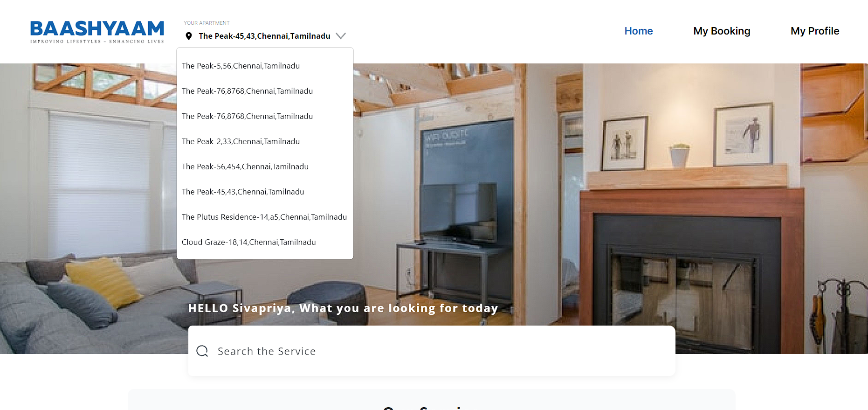
Task: Click the search magnifier icon
Action: pos(202,351)
